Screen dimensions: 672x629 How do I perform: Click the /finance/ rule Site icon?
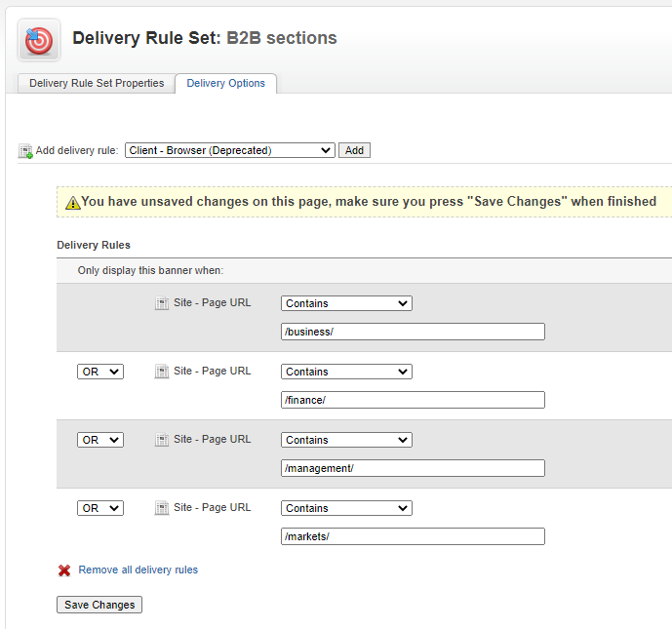[x=162, y=371]
